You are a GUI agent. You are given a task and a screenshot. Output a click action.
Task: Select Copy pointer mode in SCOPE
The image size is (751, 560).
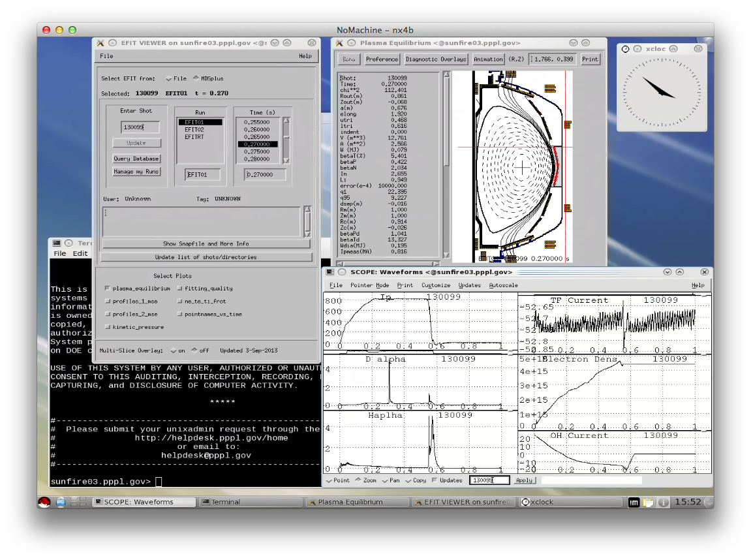[x=416, y=480]
